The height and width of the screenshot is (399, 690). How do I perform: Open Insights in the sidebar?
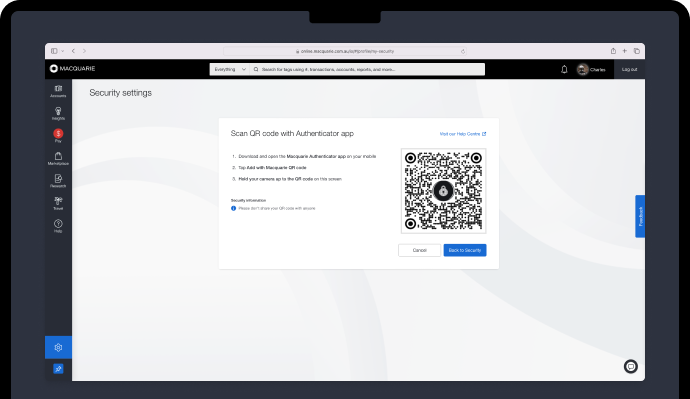point(58,113)
